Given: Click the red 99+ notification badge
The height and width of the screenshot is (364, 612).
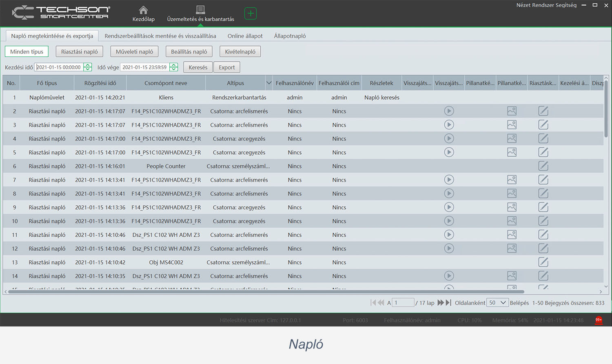Looking at the screenshot, I should point(599,320).
